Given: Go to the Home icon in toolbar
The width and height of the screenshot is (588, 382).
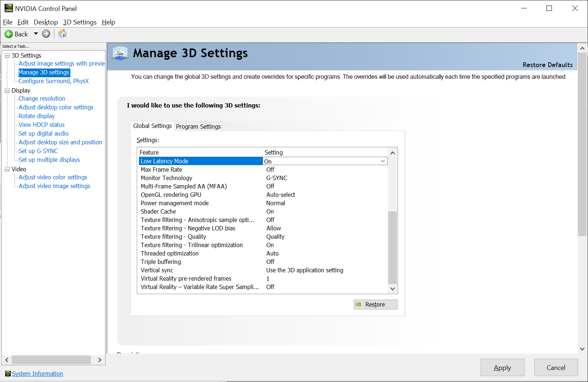Looking at the screenshot, I should (63, 34).
